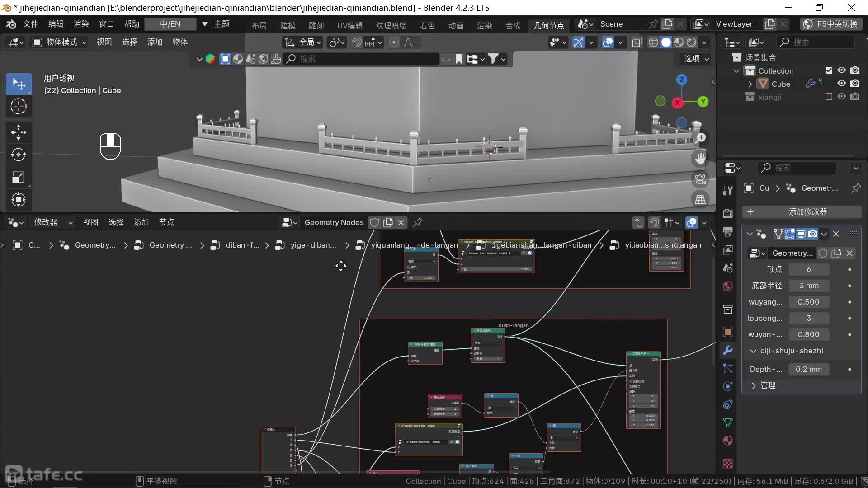Click the 添加修改器 button

[807, 212]
